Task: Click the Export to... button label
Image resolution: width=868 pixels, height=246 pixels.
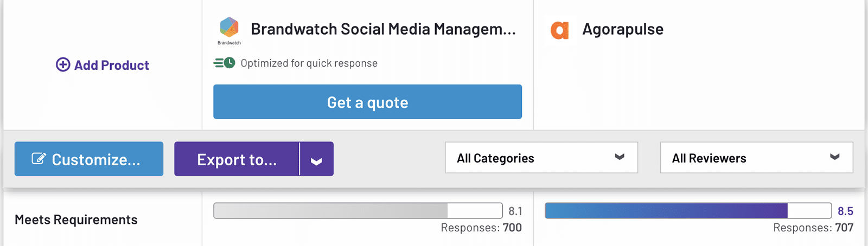Action: (x=237, y=159)
